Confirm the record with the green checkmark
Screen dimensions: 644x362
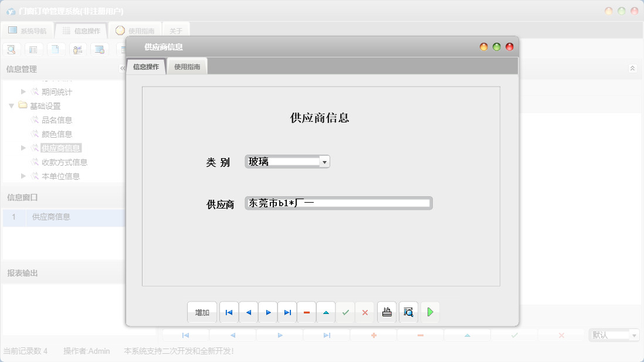[345, 312]
